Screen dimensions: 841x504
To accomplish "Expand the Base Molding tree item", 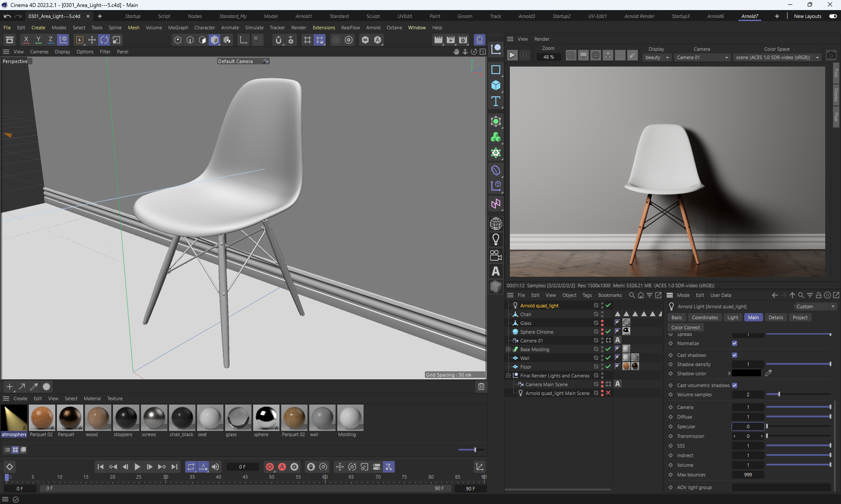I will (509, 349).
